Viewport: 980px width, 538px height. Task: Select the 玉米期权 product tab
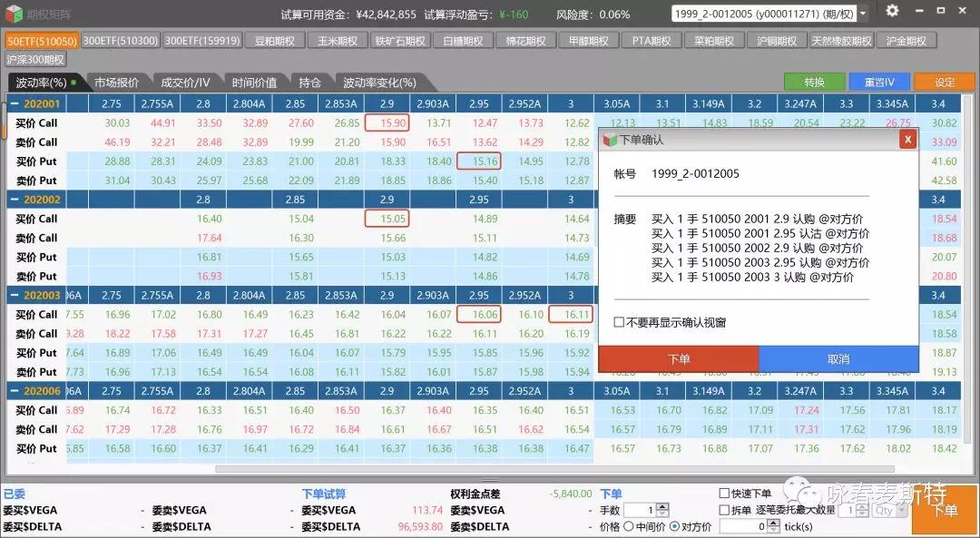click(x=338, y=41)
